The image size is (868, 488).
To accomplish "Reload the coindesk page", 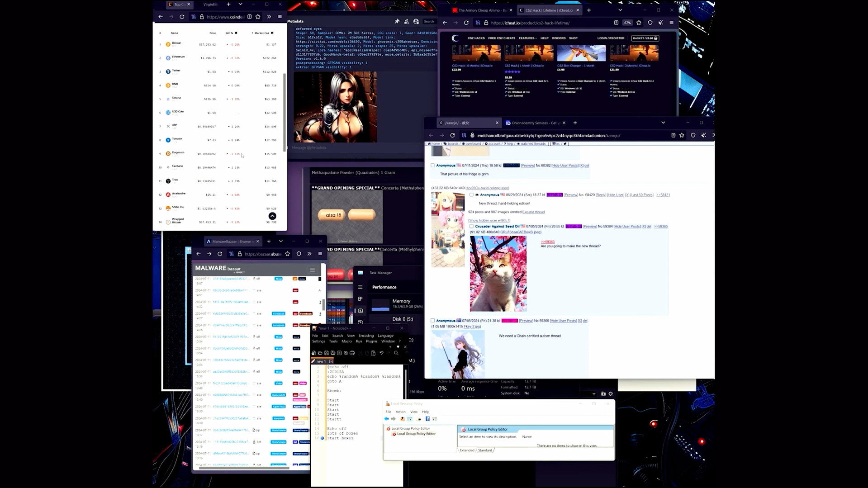I will click(x=182, y=17).
